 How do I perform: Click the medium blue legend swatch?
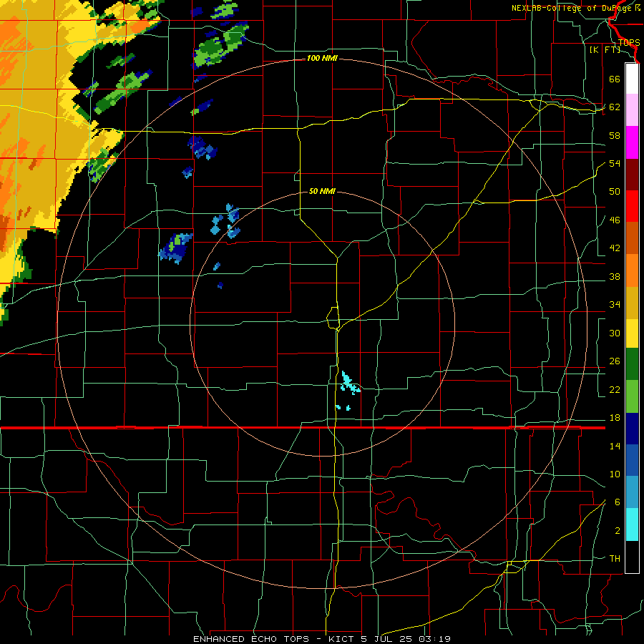(632, 460)
